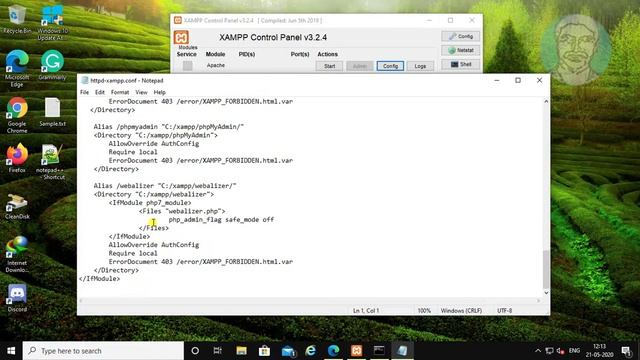640x360 pixels.
Task: Open Internet Download Manager desktop shortcut
Action: pos(17,254)
